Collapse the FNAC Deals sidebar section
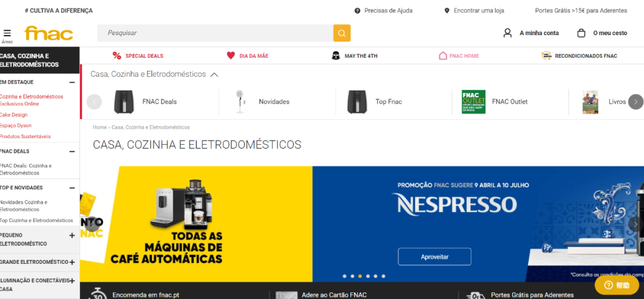644x299 pixels. [72, 151]
